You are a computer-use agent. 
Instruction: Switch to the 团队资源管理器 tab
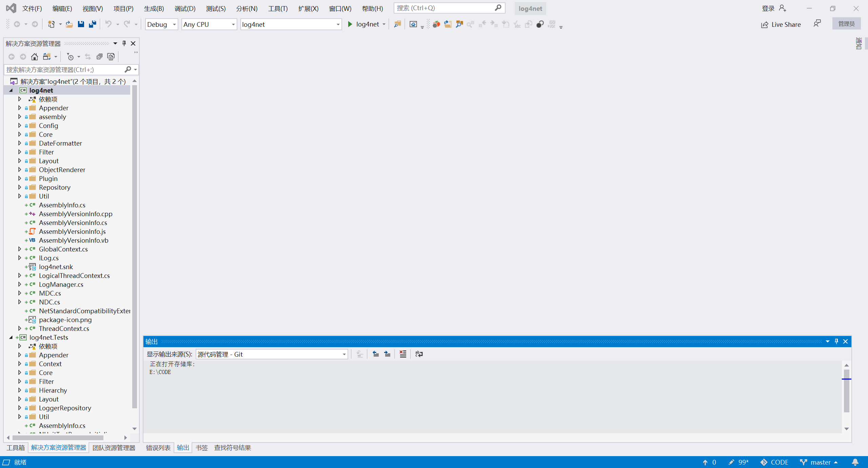114,447
